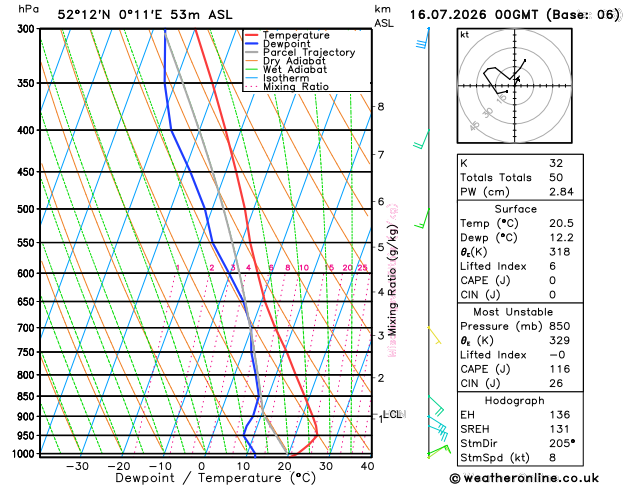Click the '-30' temperature axis label
Viewport: 629px width, 486px height.
click(x=77, y=466)
